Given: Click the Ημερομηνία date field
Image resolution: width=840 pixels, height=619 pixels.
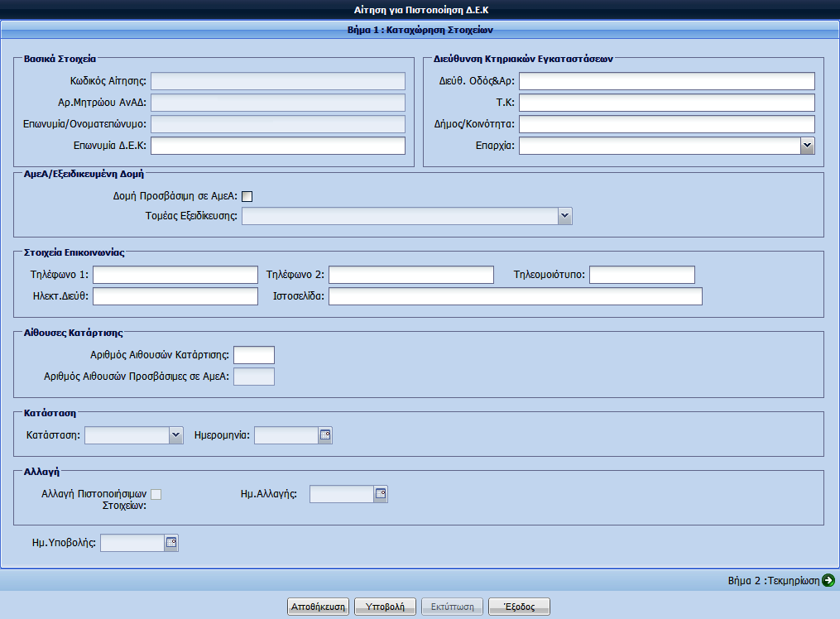Looking at the screenshot, I should coord(286,435).
